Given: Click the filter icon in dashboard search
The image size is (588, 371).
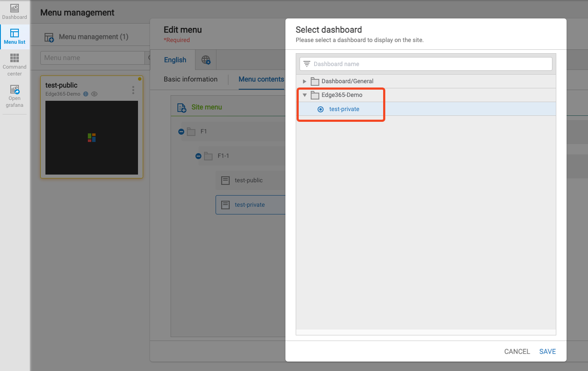Looking at the screenshot, I should pos(306,64).
